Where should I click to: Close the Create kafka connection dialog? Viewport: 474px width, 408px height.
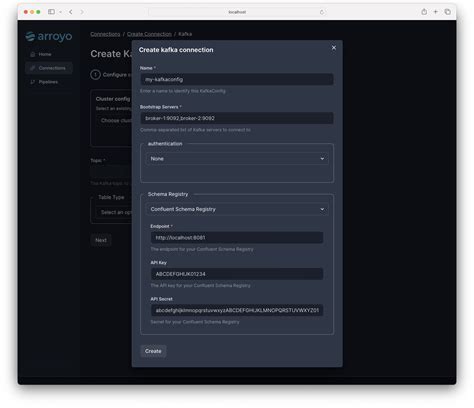[334, 48]
